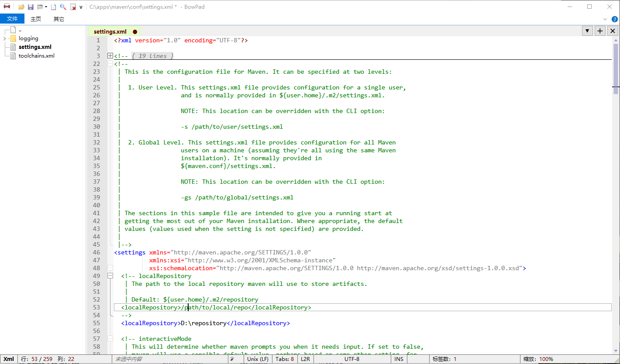Select toolchains.xml in the file tree
Viewport: 620px width, 364px height.
37,55
